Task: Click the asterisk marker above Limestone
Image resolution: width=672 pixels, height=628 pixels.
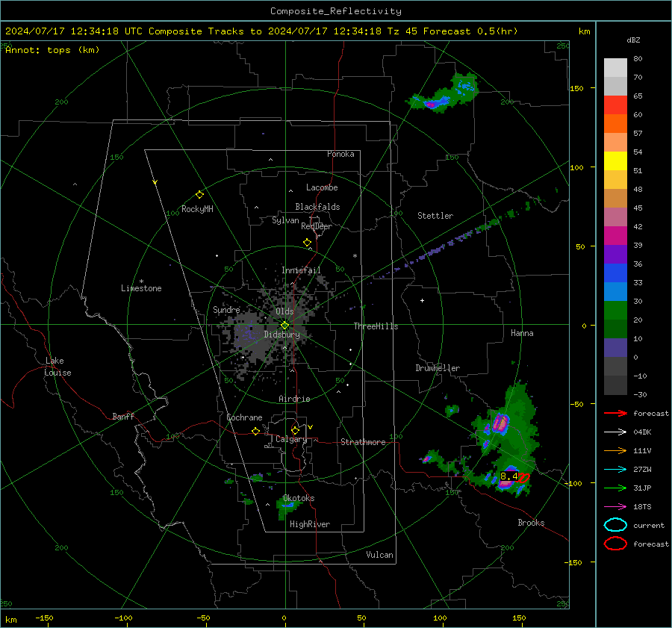Action: pos(141,282)
